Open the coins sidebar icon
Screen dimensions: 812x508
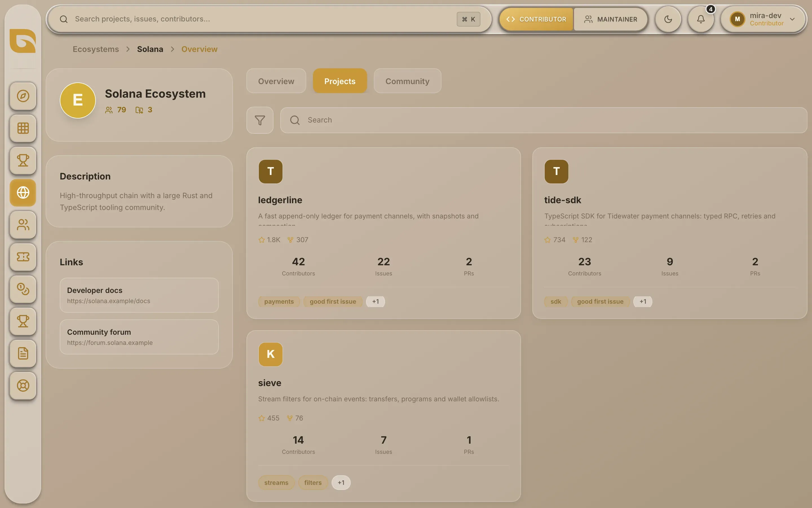[23, 289]
